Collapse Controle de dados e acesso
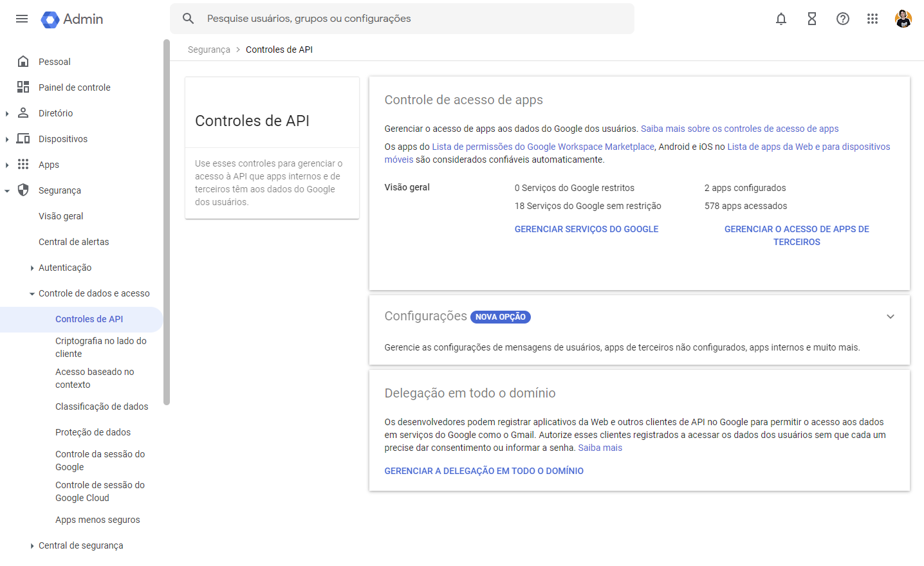This screenshot has width=924, height=566. pos(32,294)
